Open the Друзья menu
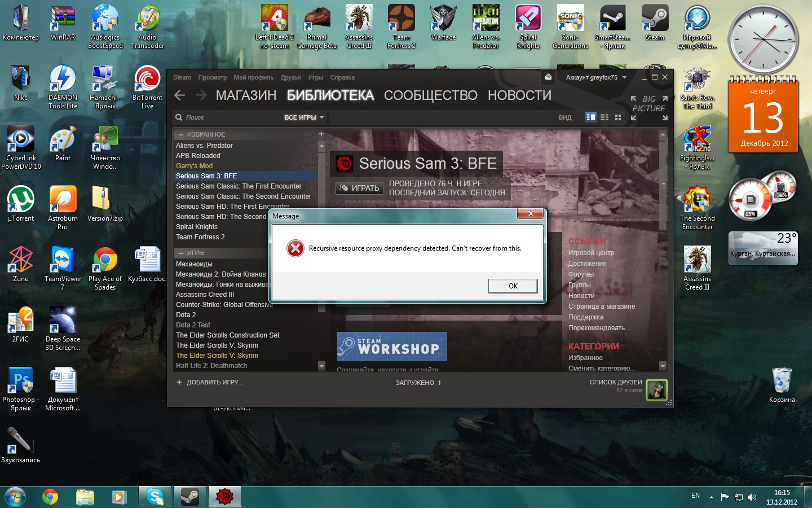 pos(290,77)
